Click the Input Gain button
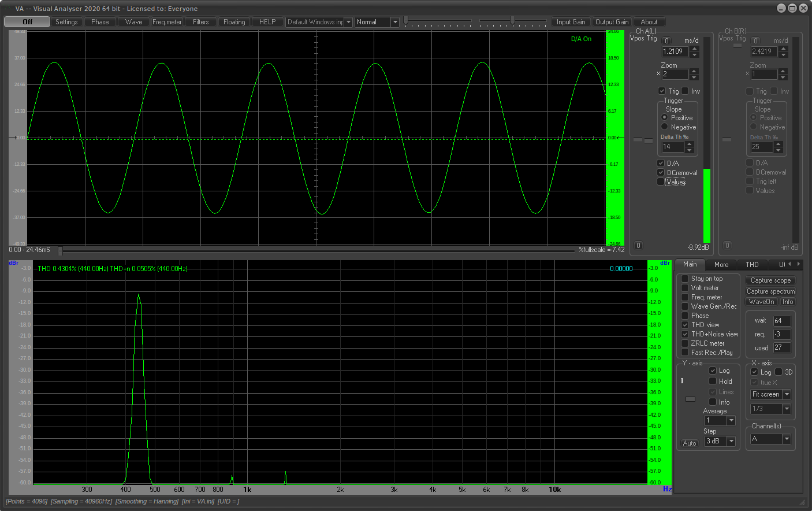 point(571,22)
